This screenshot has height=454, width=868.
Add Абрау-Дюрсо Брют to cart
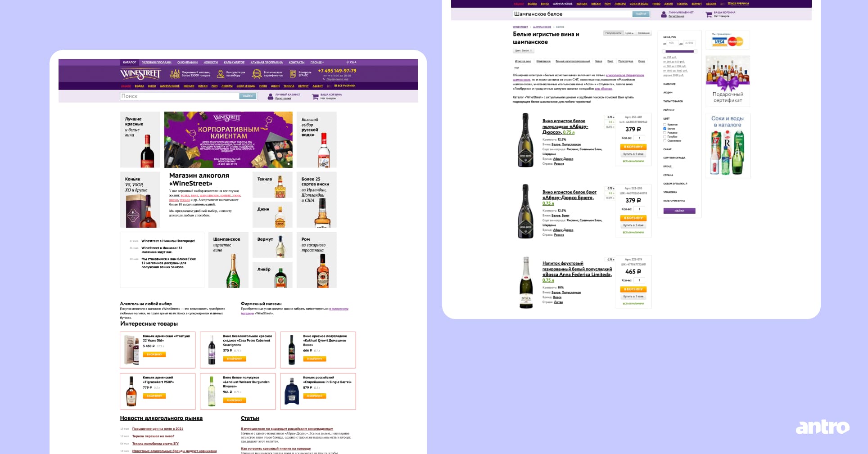633,218
